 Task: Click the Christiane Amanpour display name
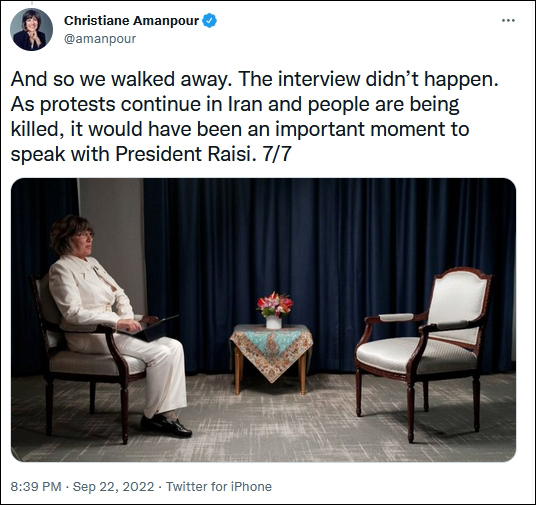131,21
